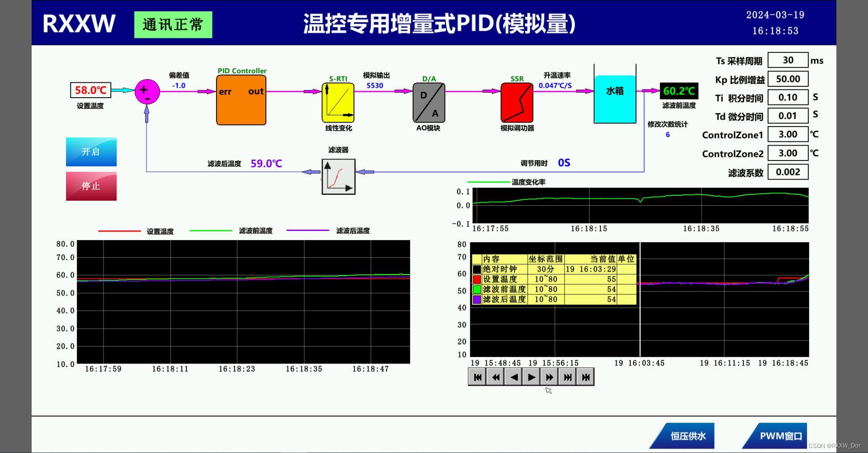Step the history trend forward one (single right arrow)
Screen dimensions: 868x453
tap(531, 377)
